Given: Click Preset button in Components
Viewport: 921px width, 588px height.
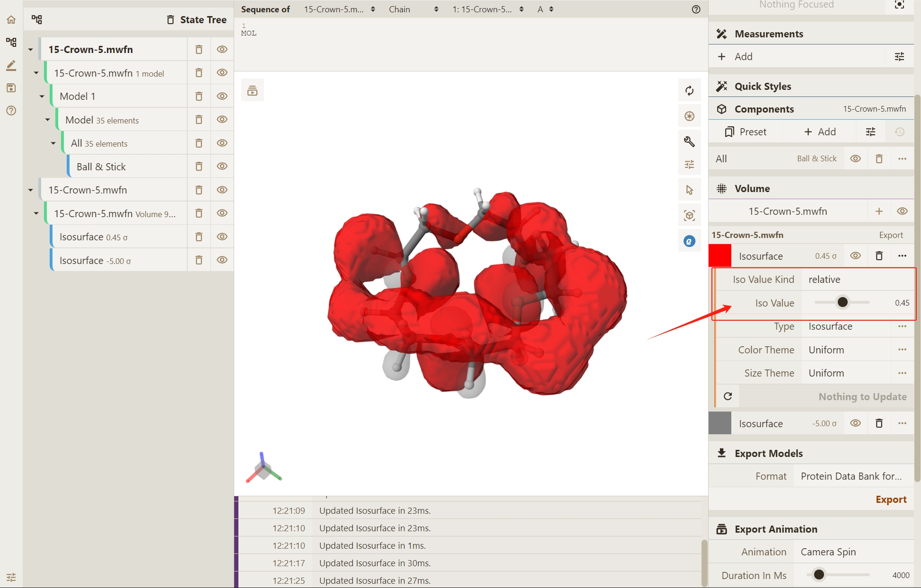Looking at the screenshot, I should pos(746,132).
